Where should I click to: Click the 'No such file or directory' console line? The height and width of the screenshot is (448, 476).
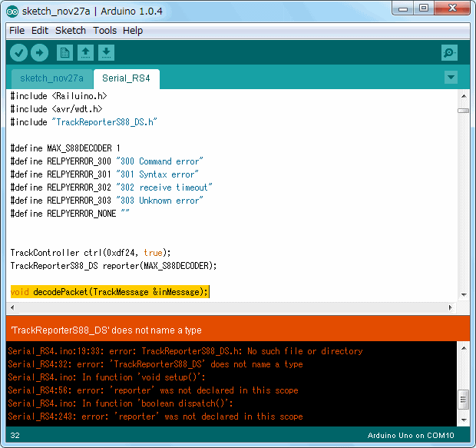click(x=186, y=351)
